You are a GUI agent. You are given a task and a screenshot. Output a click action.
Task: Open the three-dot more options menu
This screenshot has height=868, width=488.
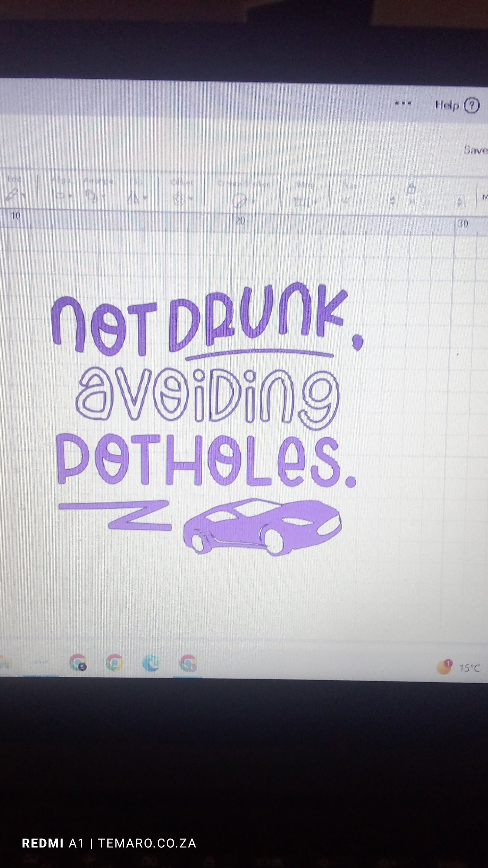tap(403, 104)
